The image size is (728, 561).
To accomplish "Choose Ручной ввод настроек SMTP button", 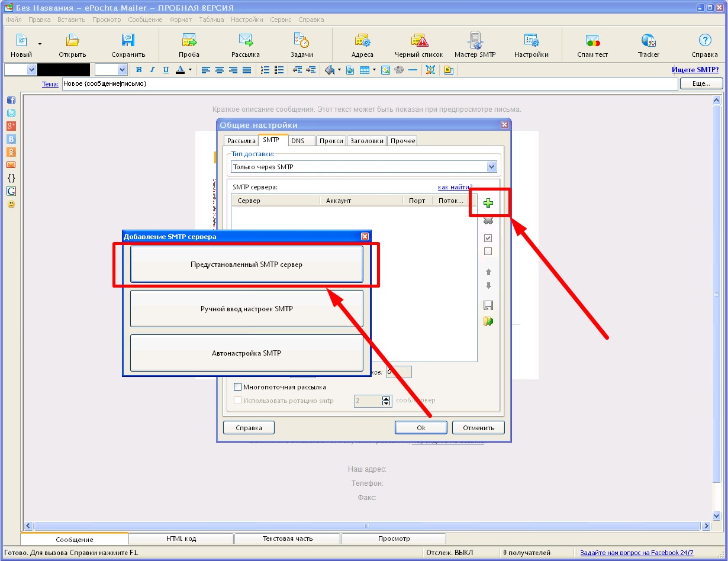I will coord(246,308).
